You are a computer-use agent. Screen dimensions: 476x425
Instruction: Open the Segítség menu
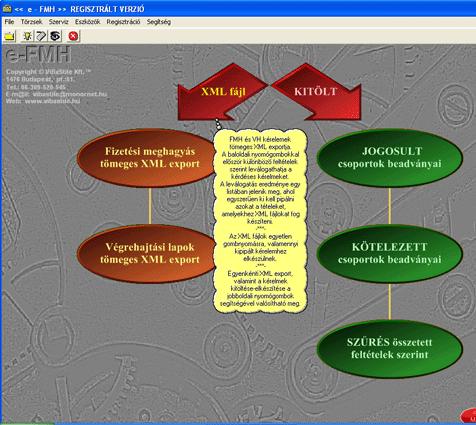pos(159,22)
